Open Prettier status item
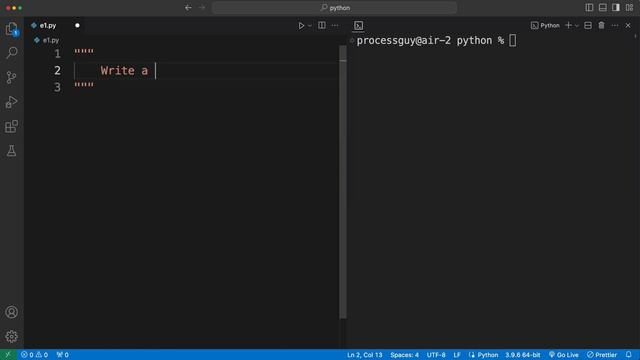This screenshot has height=360, width=640. [602, 355]
